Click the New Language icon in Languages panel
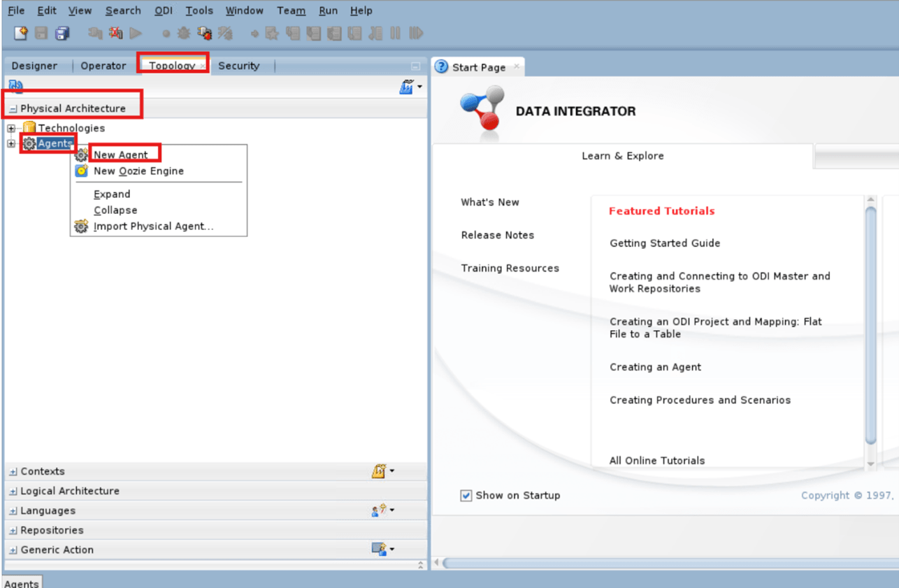The height and width of the screenshot is (588, 899). [379, 510]
